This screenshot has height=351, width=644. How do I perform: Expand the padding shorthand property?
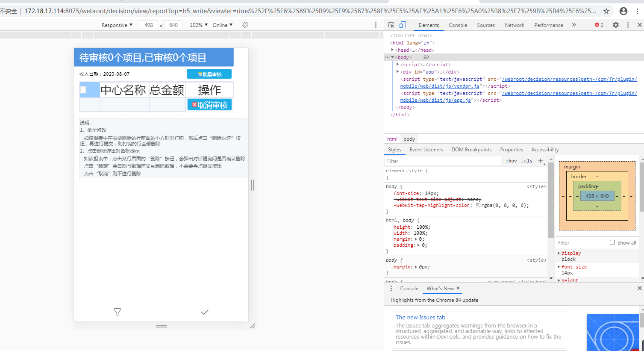pyautogui.click(x=419, y=245)
